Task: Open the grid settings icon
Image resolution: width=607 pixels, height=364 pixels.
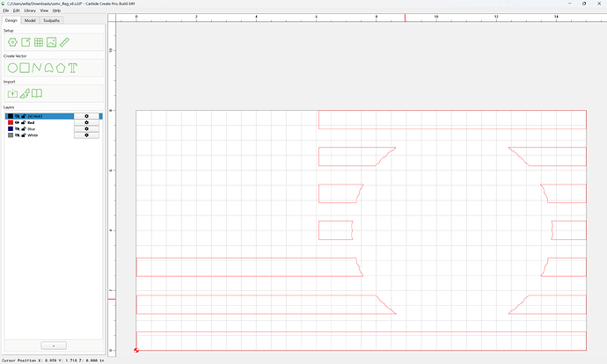Action: (39, 42)
